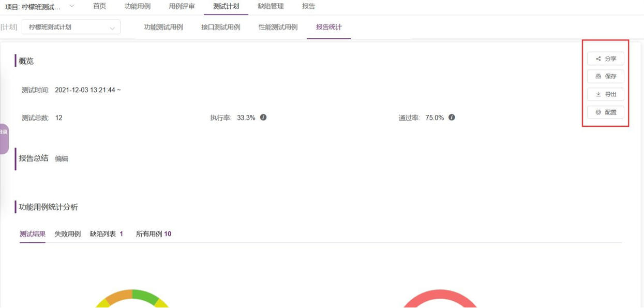Switch to the 性能测试用例 tab
Viewport: 644px width, 308px height.
tap(279, 27)
